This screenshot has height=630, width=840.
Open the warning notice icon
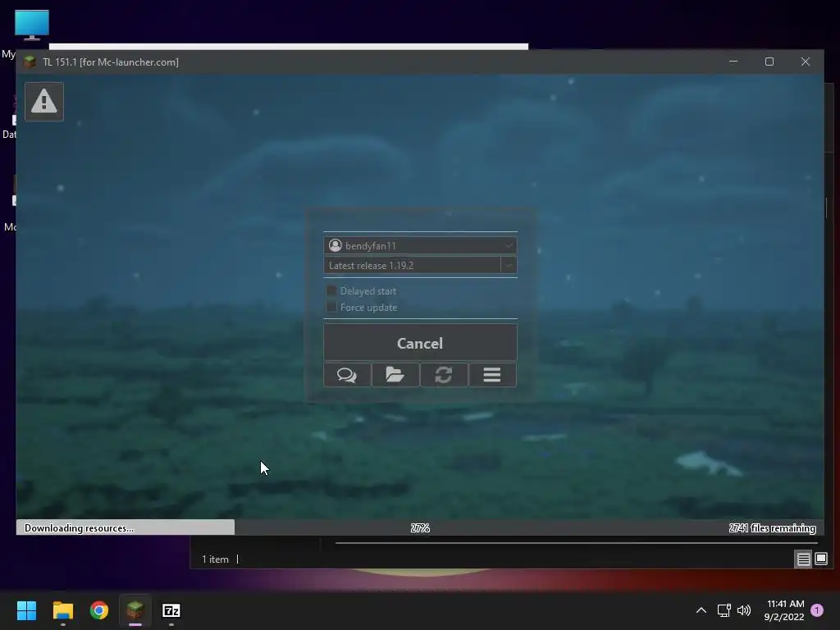[44, 102]
